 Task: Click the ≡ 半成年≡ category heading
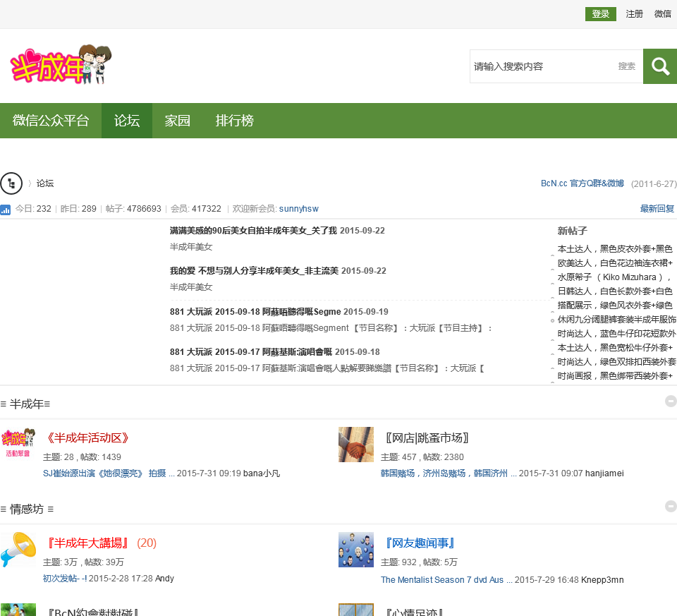pos(25,404)
